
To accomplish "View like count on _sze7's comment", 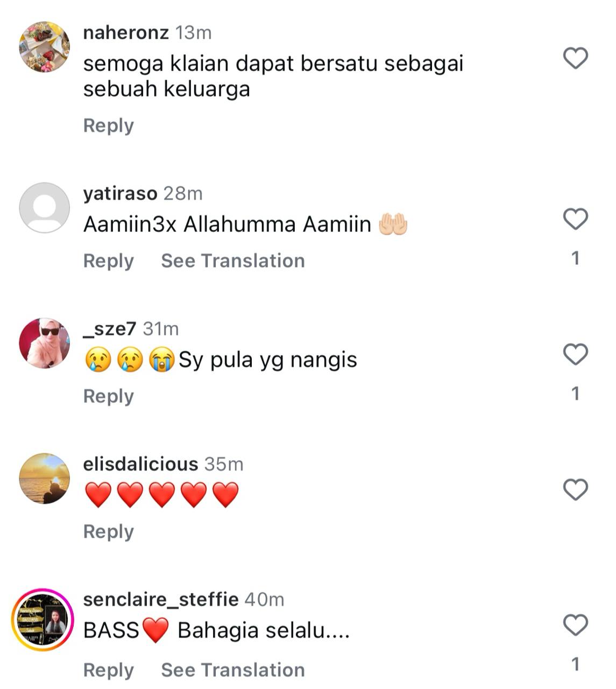I will (575, 394).
